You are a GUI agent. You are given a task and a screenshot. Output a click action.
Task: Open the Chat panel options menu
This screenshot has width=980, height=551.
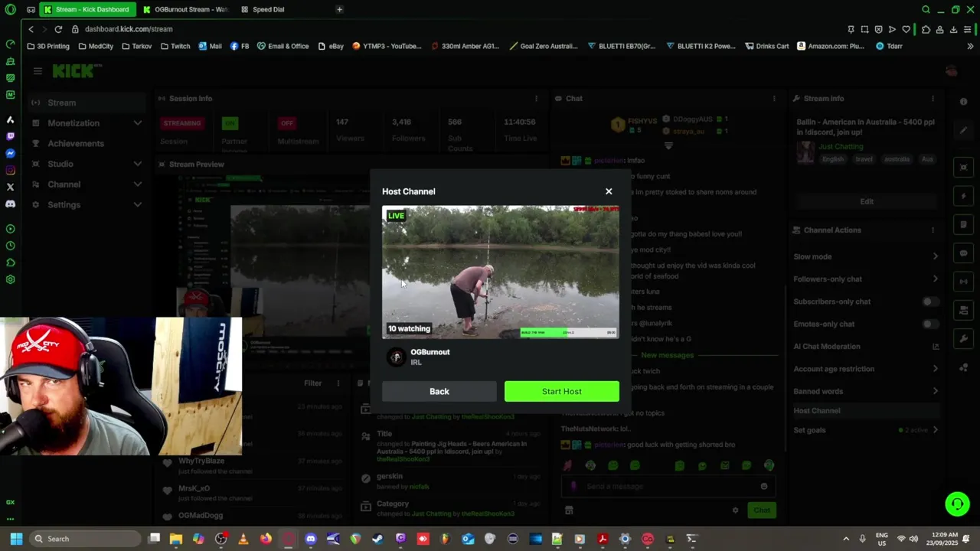coord(774,99)
